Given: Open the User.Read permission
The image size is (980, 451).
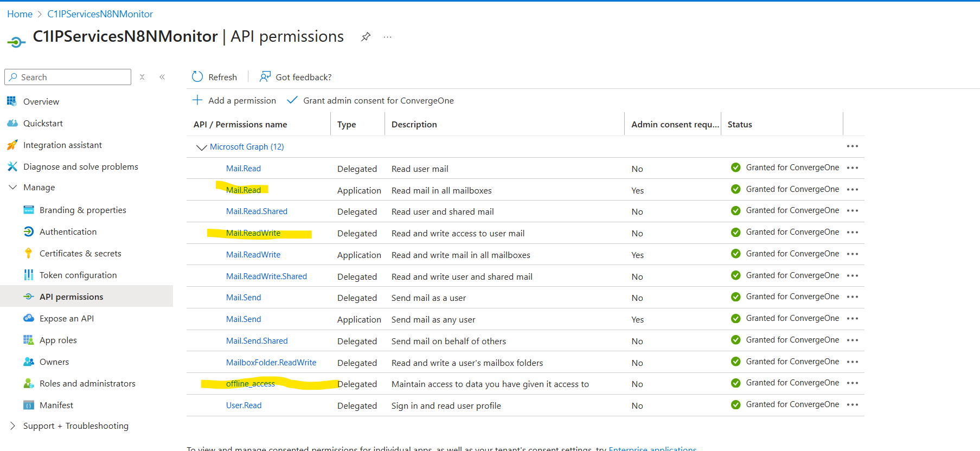Looking at the screenshot, I should tap(244, 405).
